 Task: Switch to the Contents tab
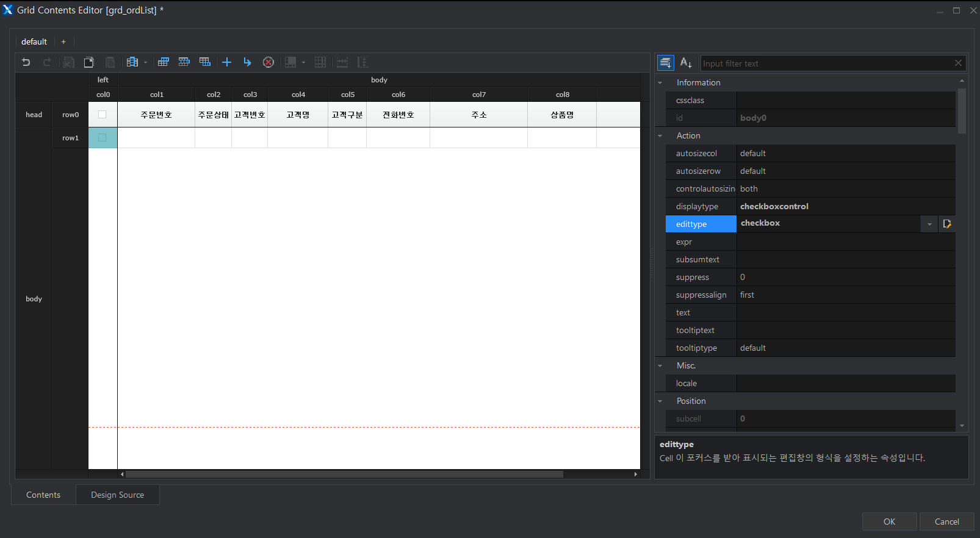click(x=43, y=495)
